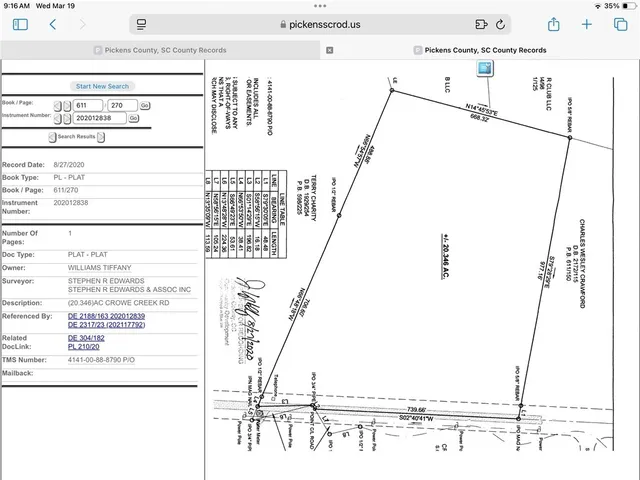Open a new tab with plus icon
The width and height of the screenshot is (640, 480).
587,24
